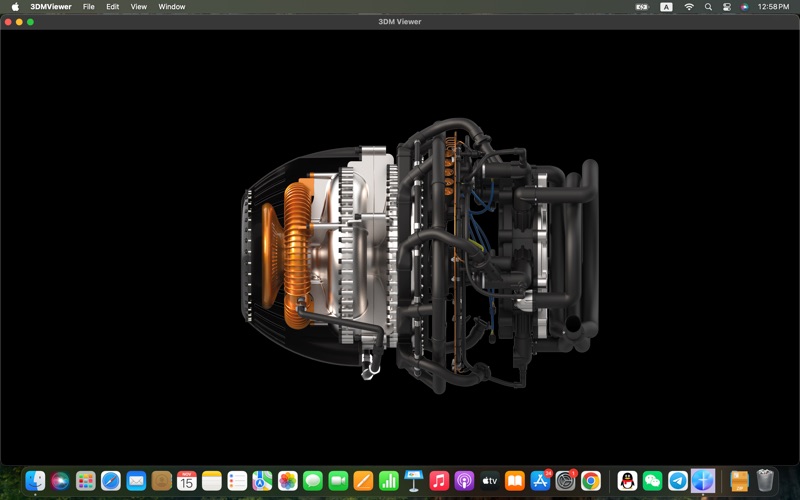Open the input source menu
Screen dimensions: 800x500
click(666, 6)
